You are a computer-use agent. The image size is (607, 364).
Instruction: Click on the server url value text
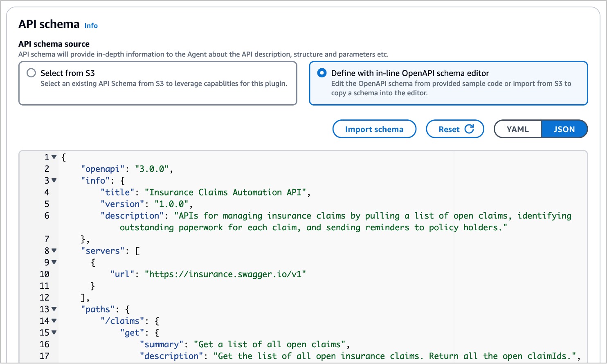[225, 274]
